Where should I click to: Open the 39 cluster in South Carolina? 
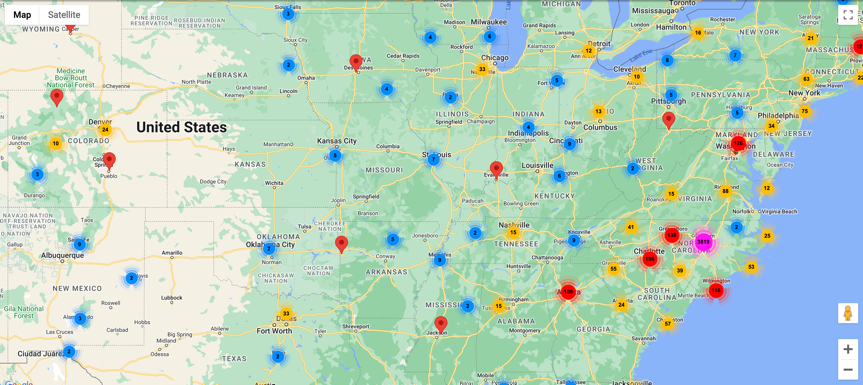(x=680, y=270)
